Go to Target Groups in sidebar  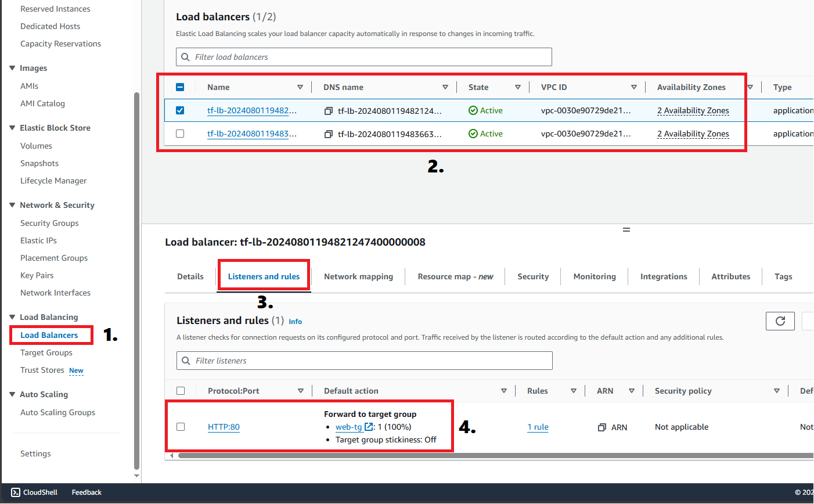coord(46,352)
